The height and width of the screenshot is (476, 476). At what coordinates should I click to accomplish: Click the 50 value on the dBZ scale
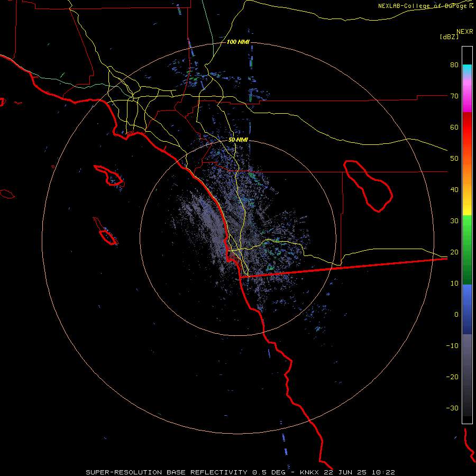[x=454, y=159]
